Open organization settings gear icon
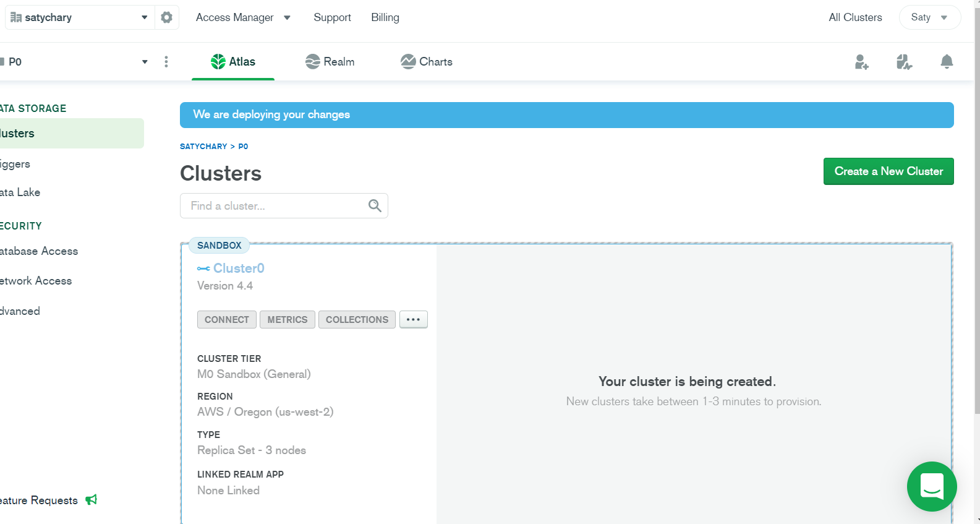Viewport: 980px width, 524px height. [x=166, y=17]
